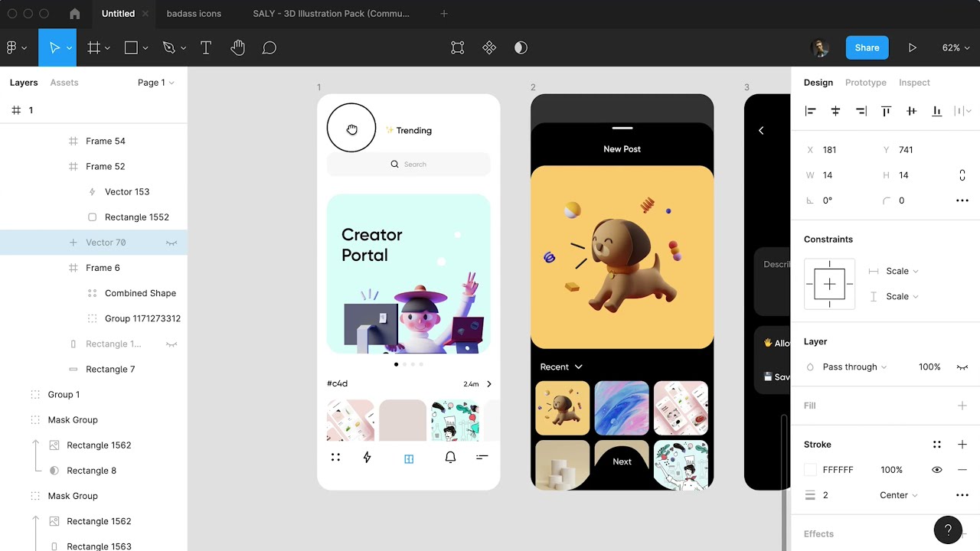Align vertical centers icon
Viewport: 980px width, 551px height.
point(911,111)
